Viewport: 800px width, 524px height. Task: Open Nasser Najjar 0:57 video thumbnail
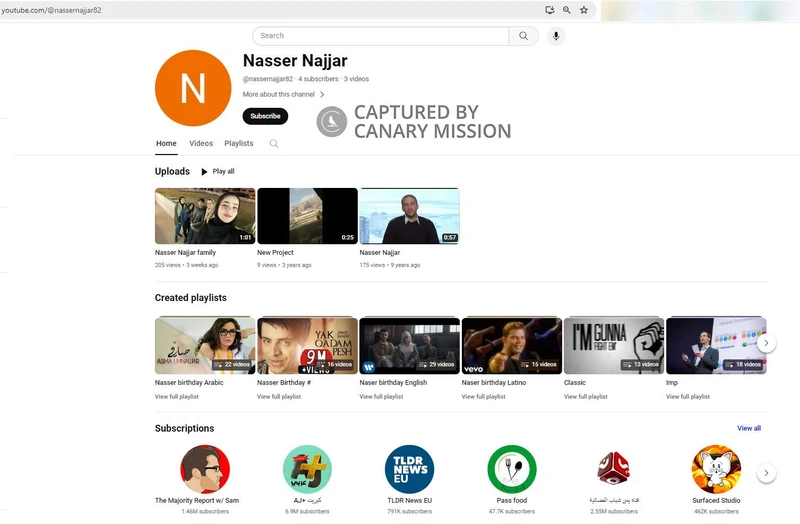[x=410, y=216]
